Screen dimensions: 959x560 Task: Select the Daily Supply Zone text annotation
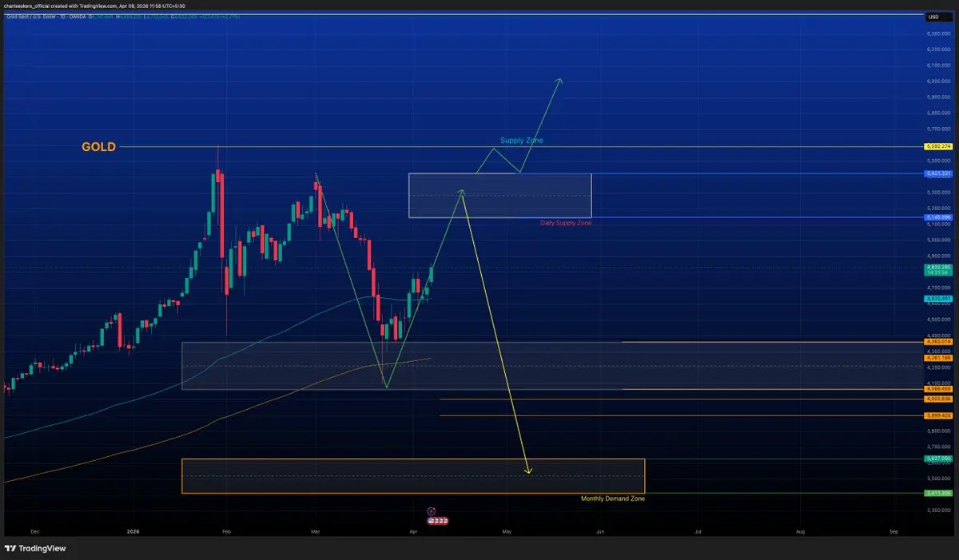coord(566,222)
